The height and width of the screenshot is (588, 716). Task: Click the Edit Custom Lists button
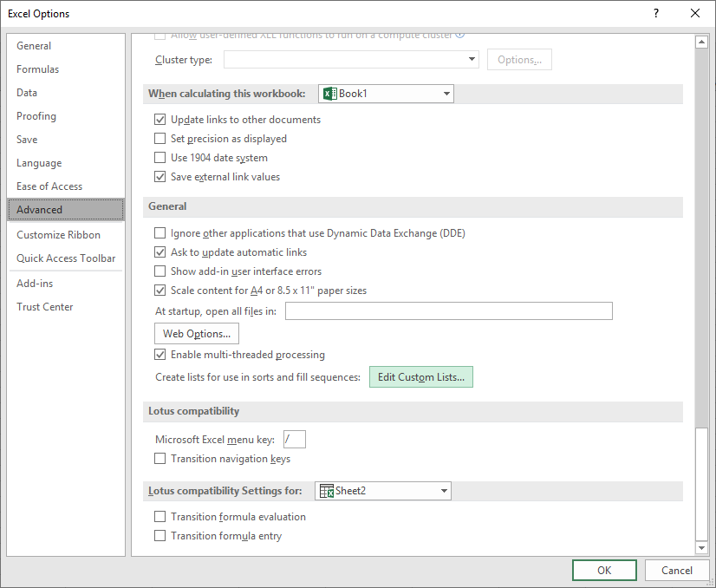coord(421,377)
